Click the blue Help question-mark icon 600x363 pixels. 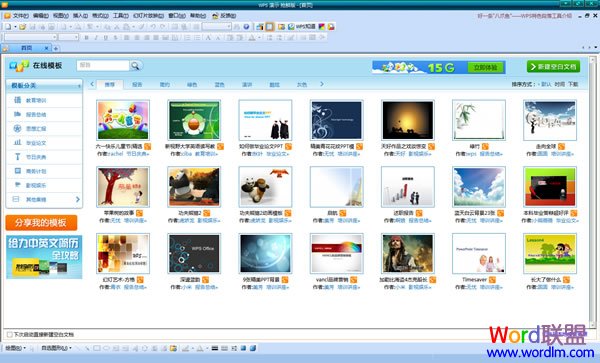(x=246, y=27)
